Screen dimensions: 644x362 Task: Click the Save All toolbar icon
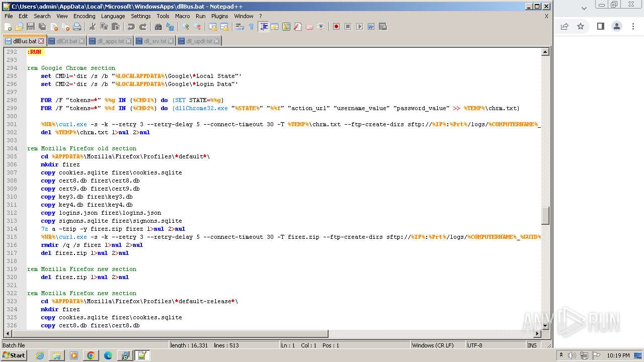pyautogui.click(x=42, y=27)
